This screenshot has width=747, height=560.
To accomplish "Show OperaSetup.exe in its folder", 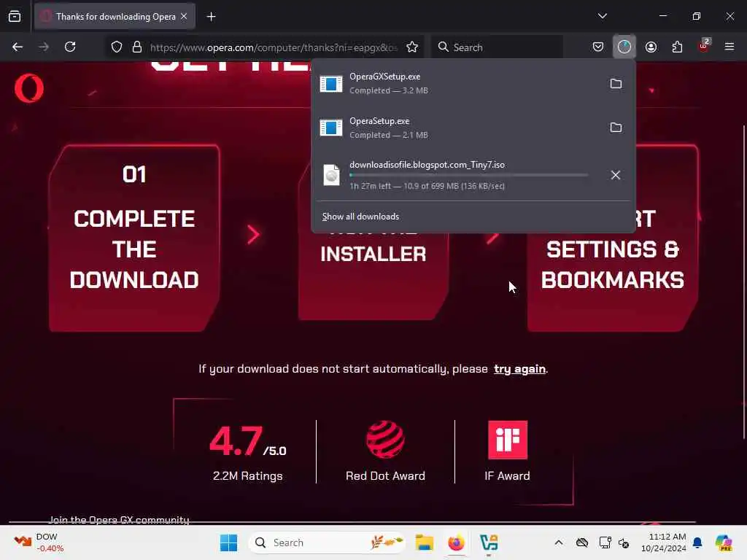I will [x=616, y=128].
